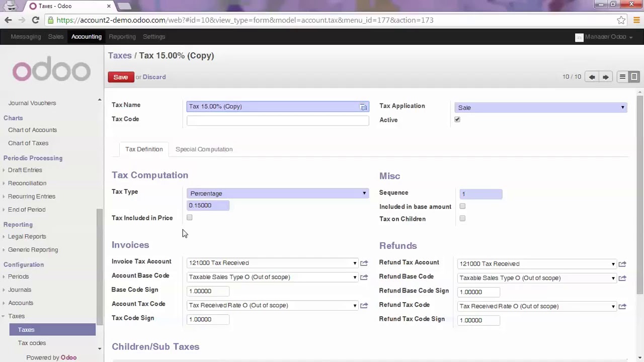Switch to Special Computation tab

coord(204,149)
